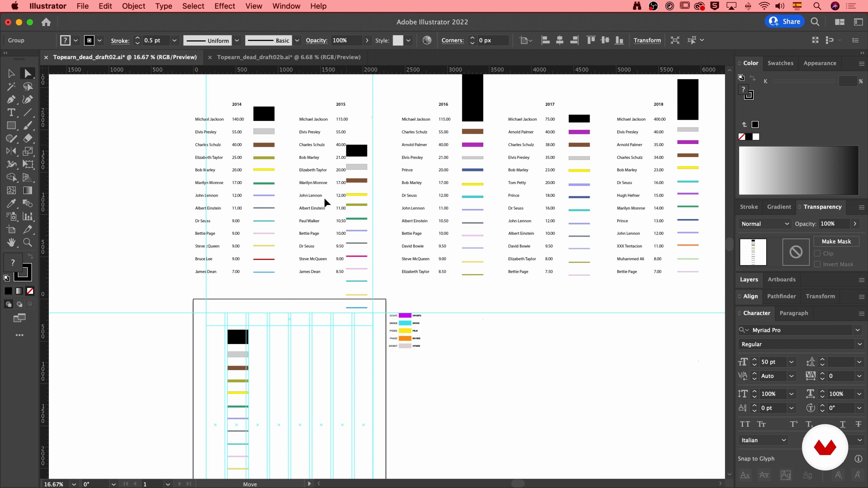Switch to the Pathfinder tab

coord(781,296)
